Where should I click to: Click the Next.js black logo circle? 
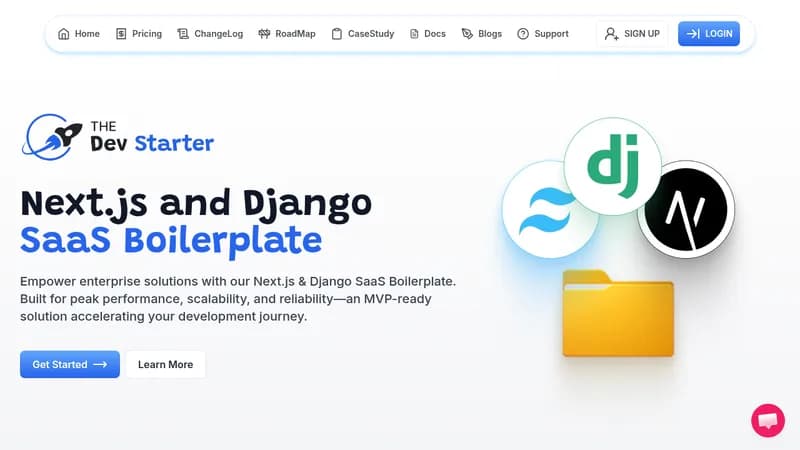click(x=686, y=210)
